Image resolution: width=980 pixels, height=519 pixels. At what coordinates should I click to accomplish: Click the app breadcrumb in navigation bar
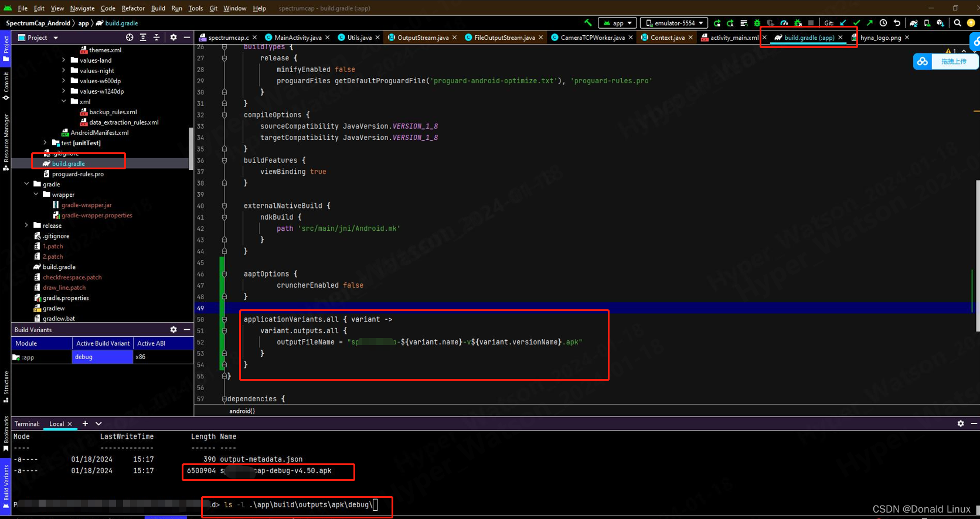[84, 23]
